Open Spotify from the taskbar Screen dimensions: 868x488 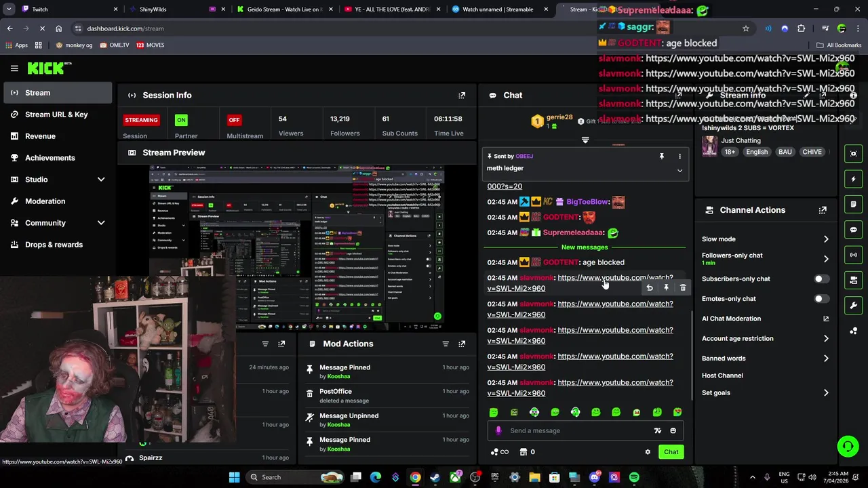(634, 477)
